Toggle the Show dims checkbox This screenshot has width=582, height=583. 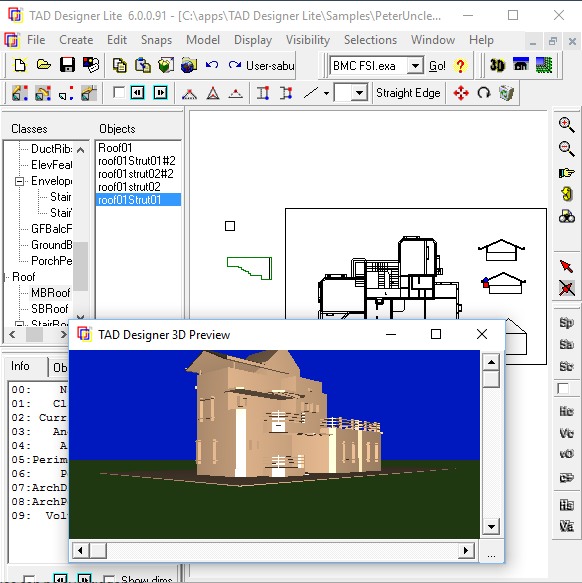(109, 580)
